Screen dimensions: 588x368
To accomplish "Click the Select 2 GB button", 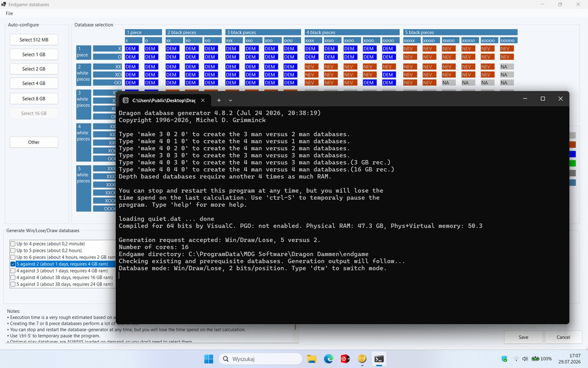I will pos(34,69).
